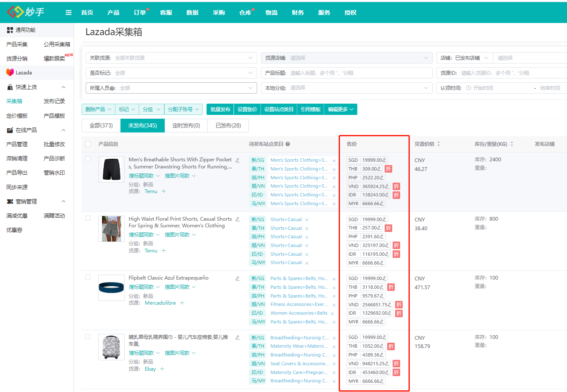The image size is (567, 392).
Task: Sort by 货源价格 column arrows
Action: (439, 144)
